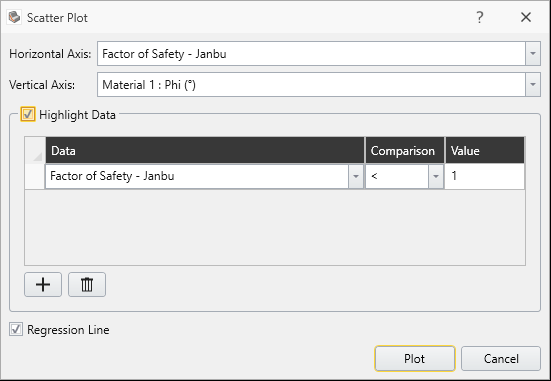The height and width of the screenshot is (381, 551).
Task: Click the Vertical Axis label
Action: (x=42, y=85)
